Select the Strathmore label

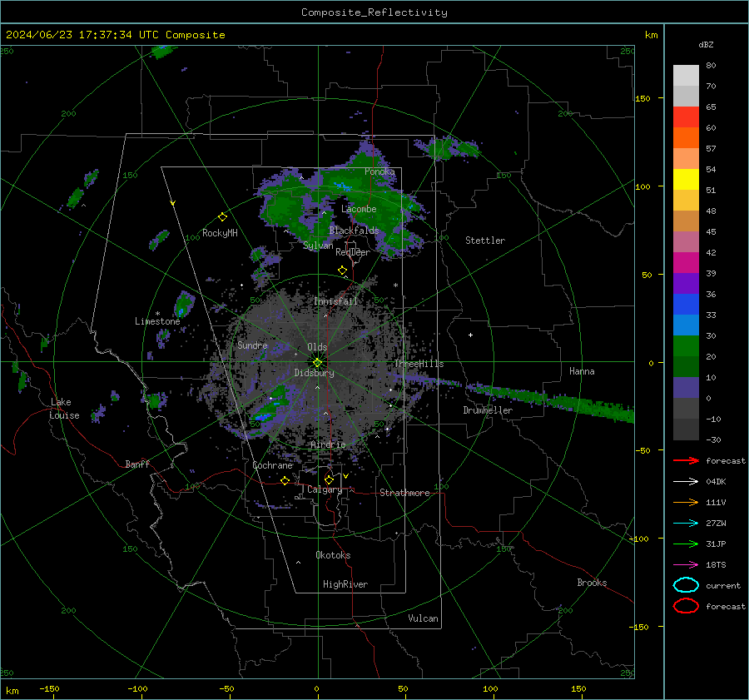tap(404, 493)
